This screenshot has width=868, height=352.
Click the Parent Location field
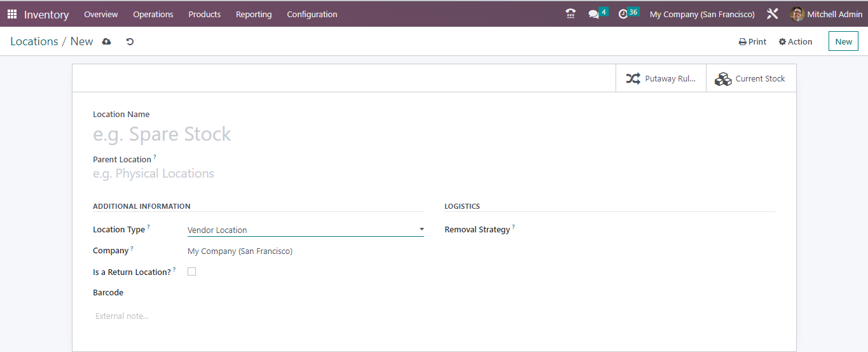[x=254, y=174]
